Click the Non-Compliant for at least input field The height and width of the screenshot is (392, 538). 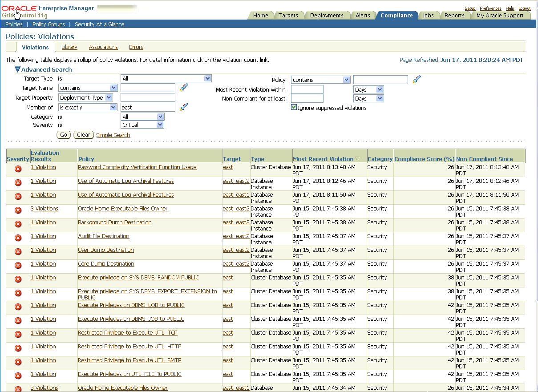307,98
